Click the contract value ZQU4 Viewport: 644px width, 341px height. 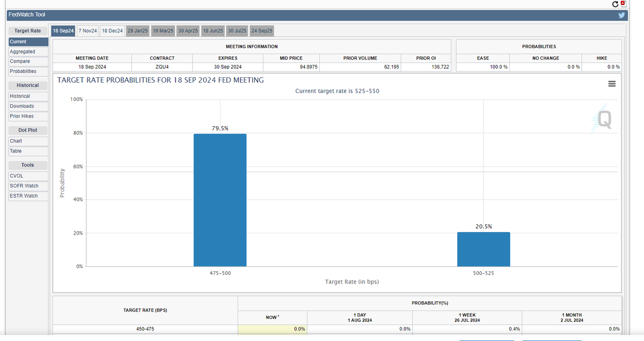162,67
